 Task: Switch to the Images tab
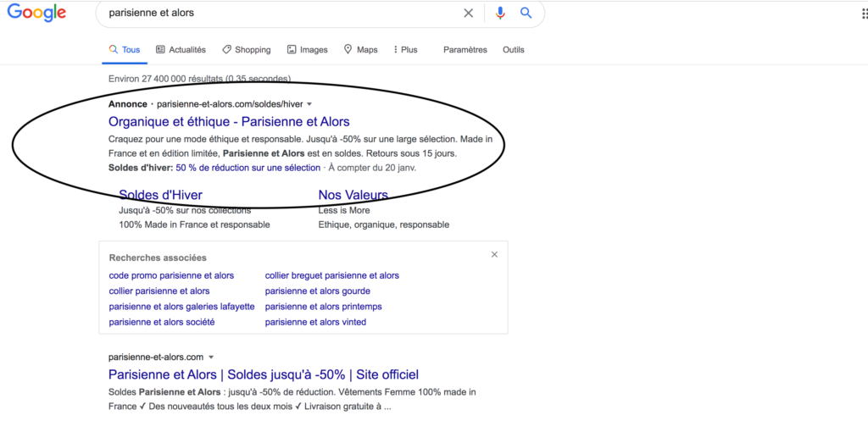coord(307,50)
